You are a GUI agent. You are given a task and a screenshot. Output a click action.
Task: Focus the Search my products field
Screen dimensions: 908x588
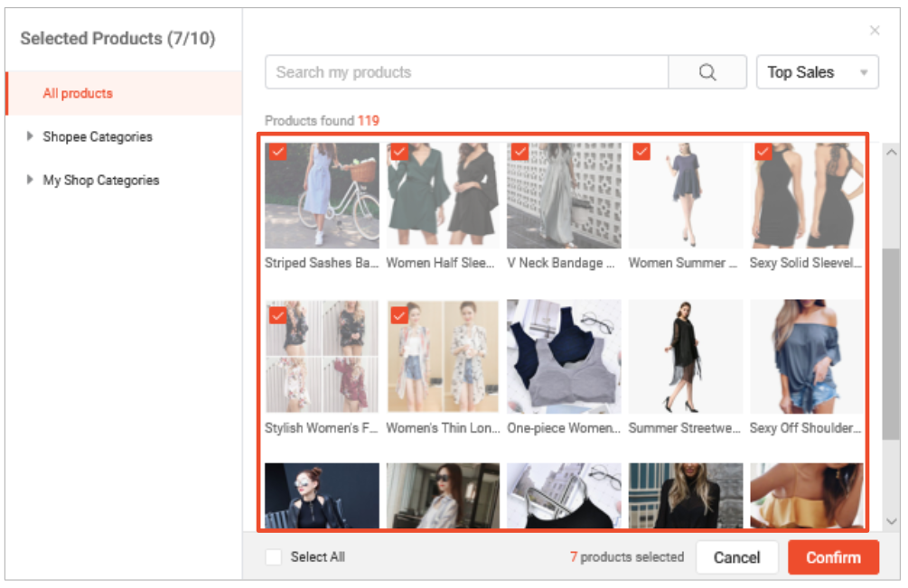pos(467,72)
